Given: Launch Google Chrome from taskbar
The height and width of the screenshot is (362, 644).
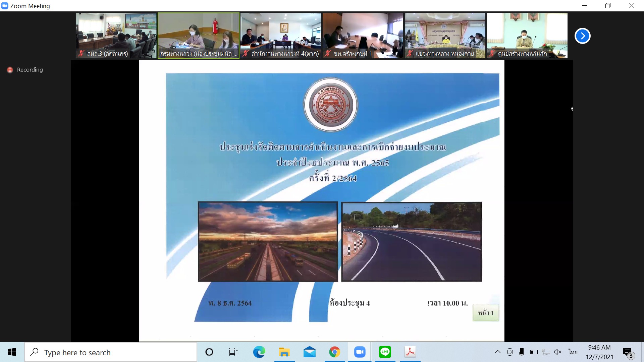Looking at the screenshot, I should coord(334,352).
